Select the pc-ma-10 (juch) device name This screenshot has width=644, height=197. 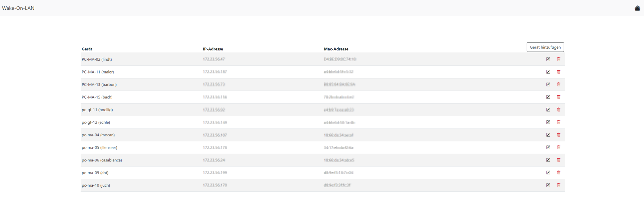pos(96,185)
